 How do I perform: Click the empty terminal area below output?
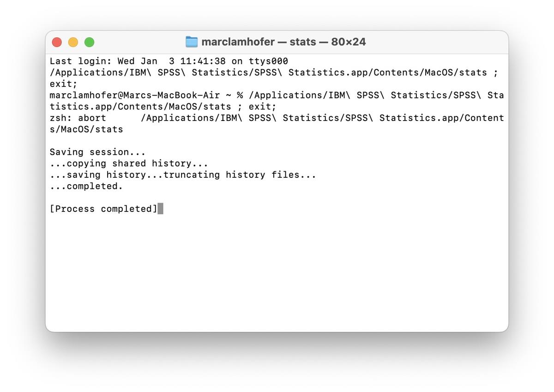[x=277, y=272]
